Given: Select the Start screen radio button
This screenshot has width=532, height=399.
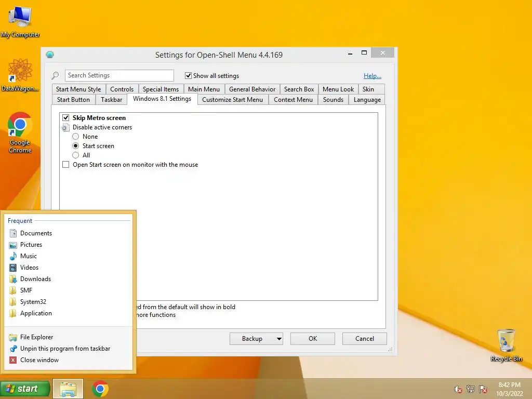Looking at the screenshot, I should (76, 146).
